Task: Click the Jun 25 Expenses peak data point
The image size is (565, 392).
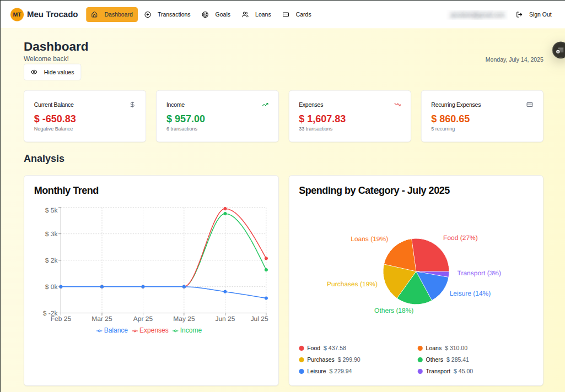Action: point(225,209)
